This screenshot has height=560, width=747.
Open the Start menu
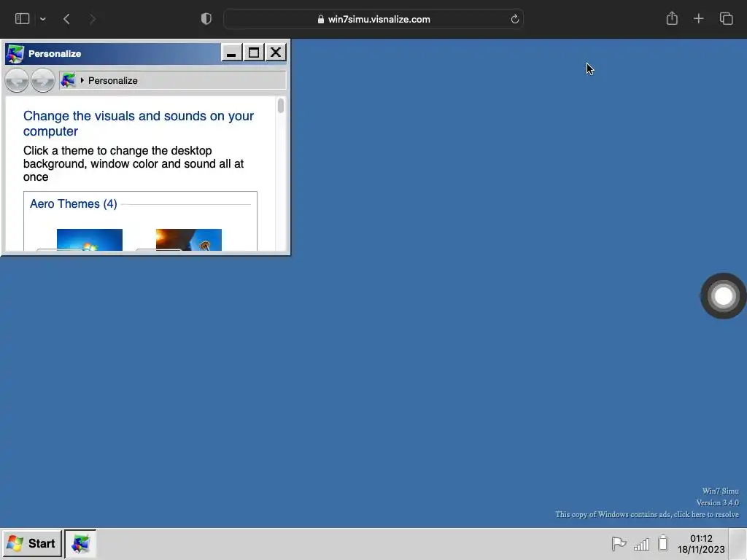coord(31,543)
